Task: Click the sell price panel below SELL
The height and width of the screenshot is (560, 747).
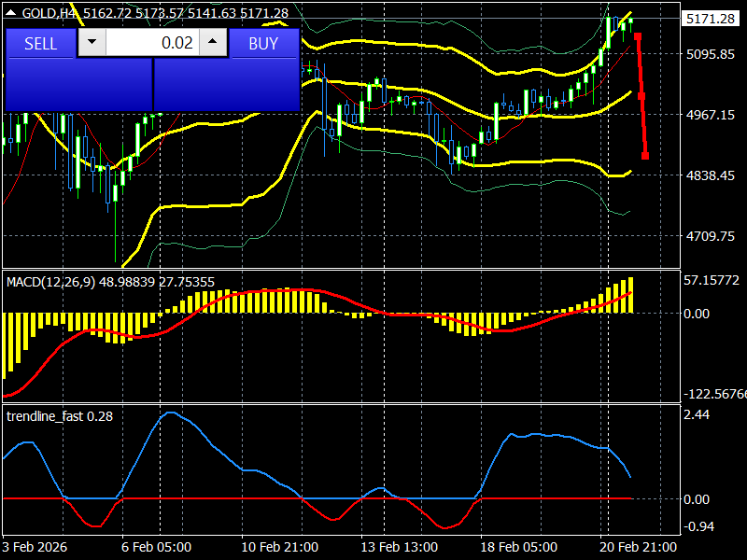Action: pos(78,85)
